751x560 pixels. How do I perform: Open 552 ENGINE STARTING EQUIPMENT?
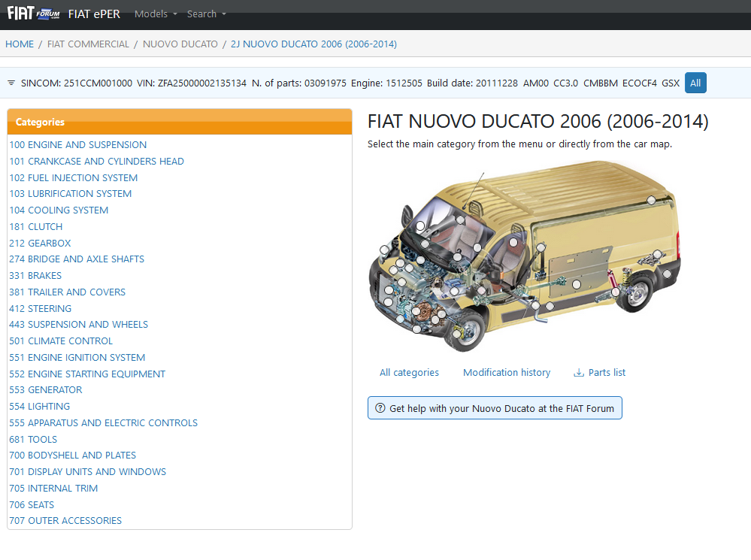click(87, 374)
